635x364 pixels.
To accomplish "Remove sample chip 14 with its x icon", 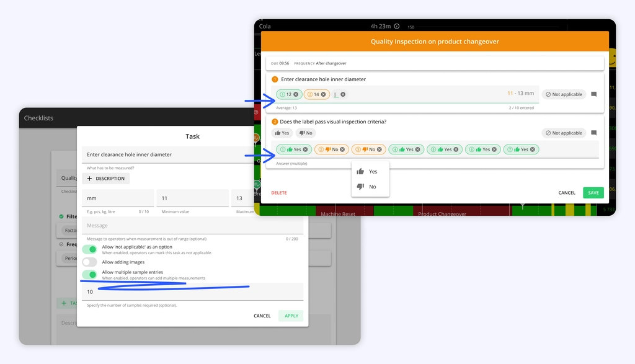I will click(x=324, y=94).
